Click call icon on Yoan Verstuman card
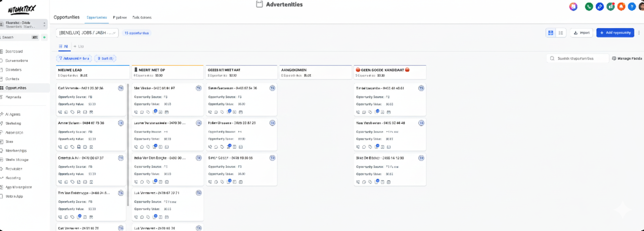 pos(358,147)
